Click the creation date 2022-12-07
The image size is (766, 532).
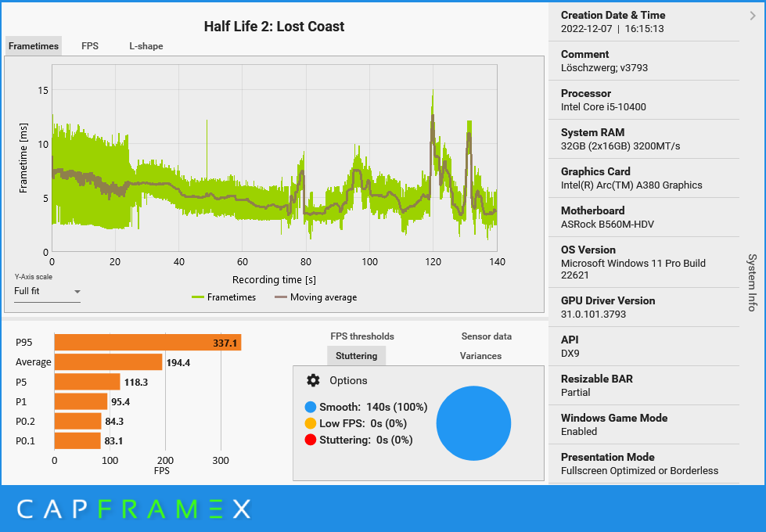586,29
